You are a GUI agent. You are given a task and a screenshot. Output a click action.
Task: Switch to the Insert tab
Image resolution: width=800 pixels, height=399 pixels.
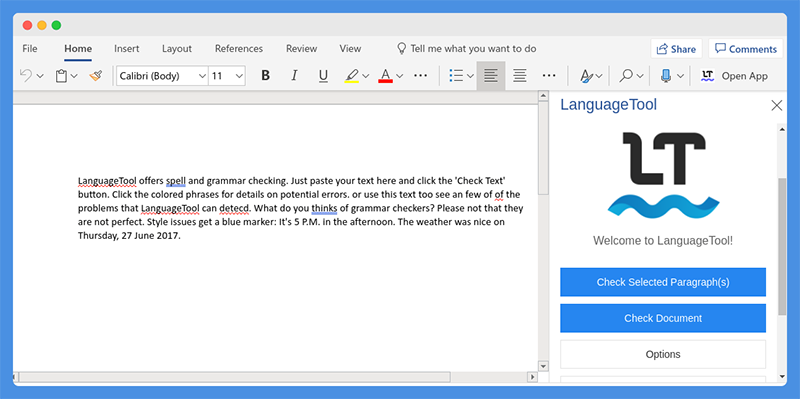coord(127,49)
